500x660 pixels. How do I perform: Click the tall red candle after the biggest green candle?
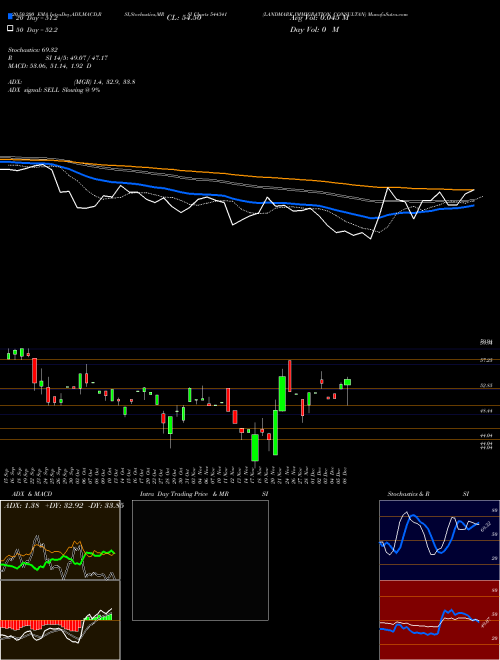pyautogui.click(x=290, y=376)
